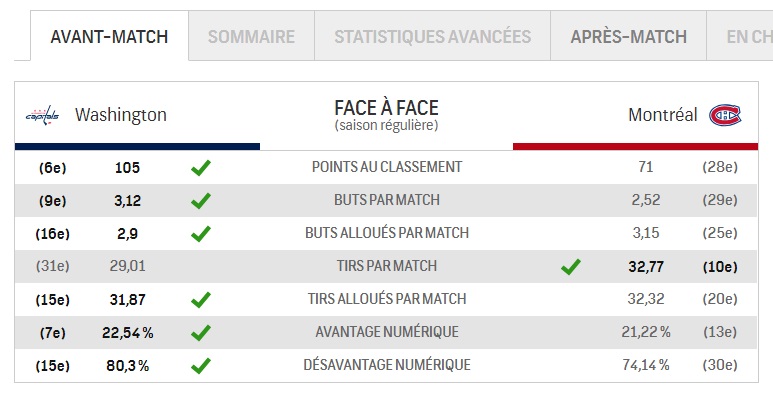
Task: Click checkmark in Tirs alloués par match row
Action: [x=201, y=300]
